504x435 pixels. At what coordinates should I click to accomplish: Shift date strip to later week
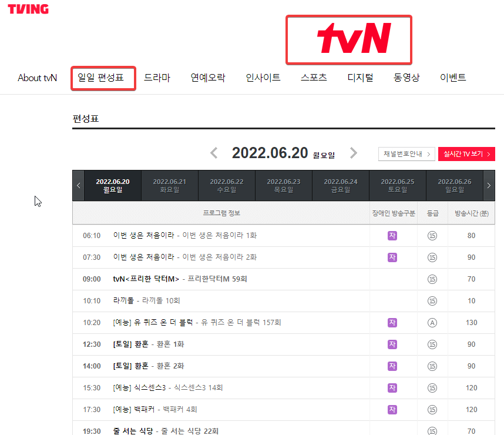(x=489, y=186)
